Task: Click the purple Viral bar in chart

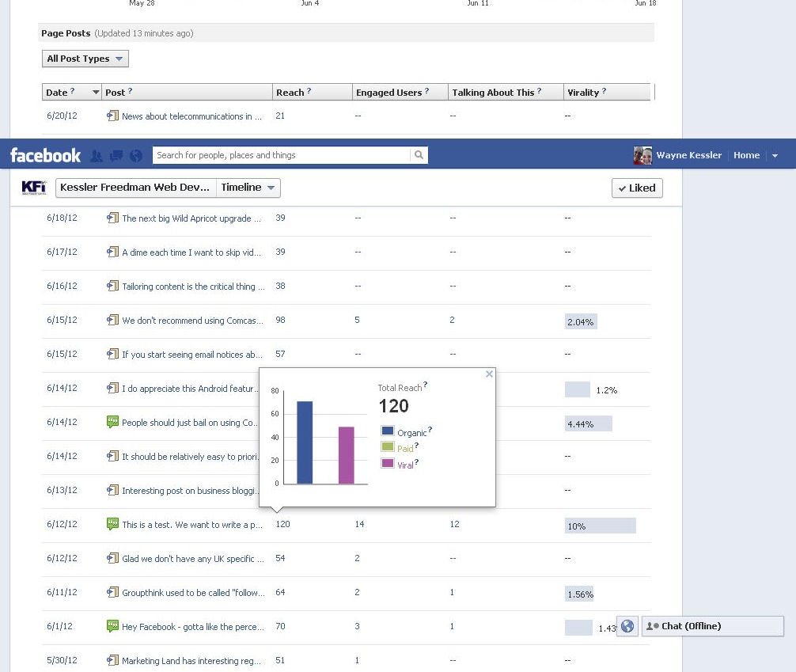Action: tap(347, 455)
